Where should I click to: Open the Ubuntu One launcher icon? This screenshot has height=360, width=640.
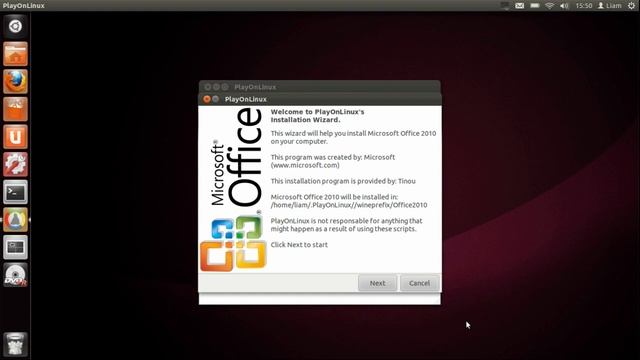(x=16, y=137)
